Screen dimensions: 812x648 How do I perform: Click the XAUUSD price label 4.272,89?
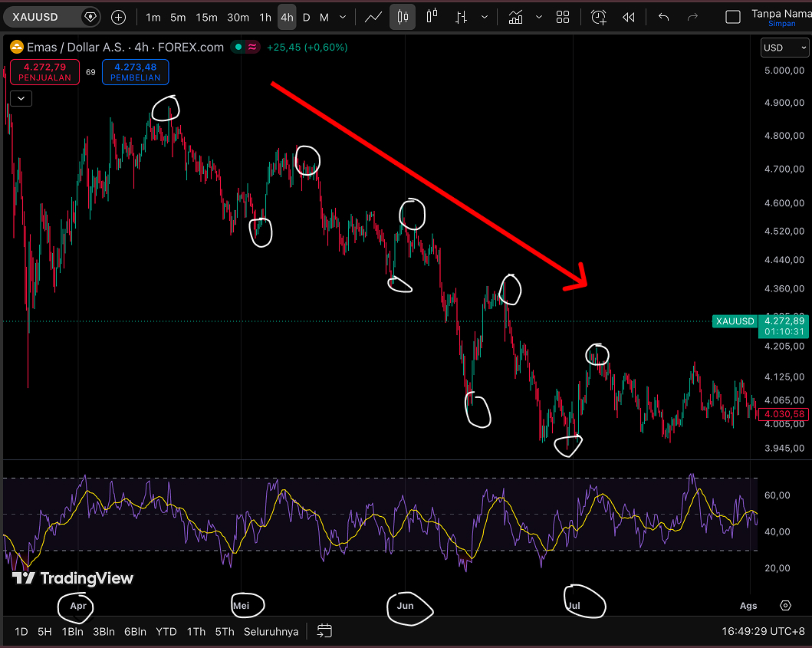(x=761, y=326)
